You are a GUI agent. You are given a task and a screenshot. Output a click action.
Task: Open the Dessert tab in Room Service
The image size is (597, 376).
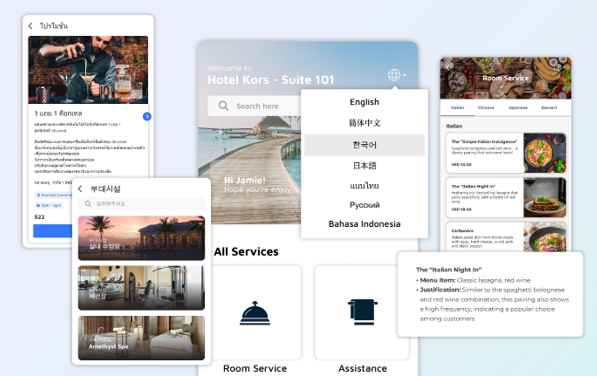(x=549, y=108)
